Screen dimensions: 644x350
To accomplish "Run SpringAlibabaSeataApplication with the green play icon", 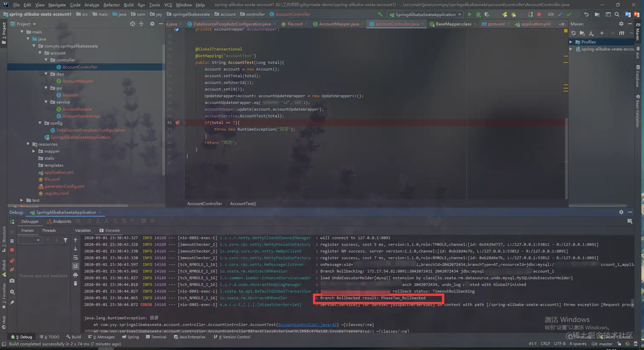I will pyautogui.click(x=469, y=14).
